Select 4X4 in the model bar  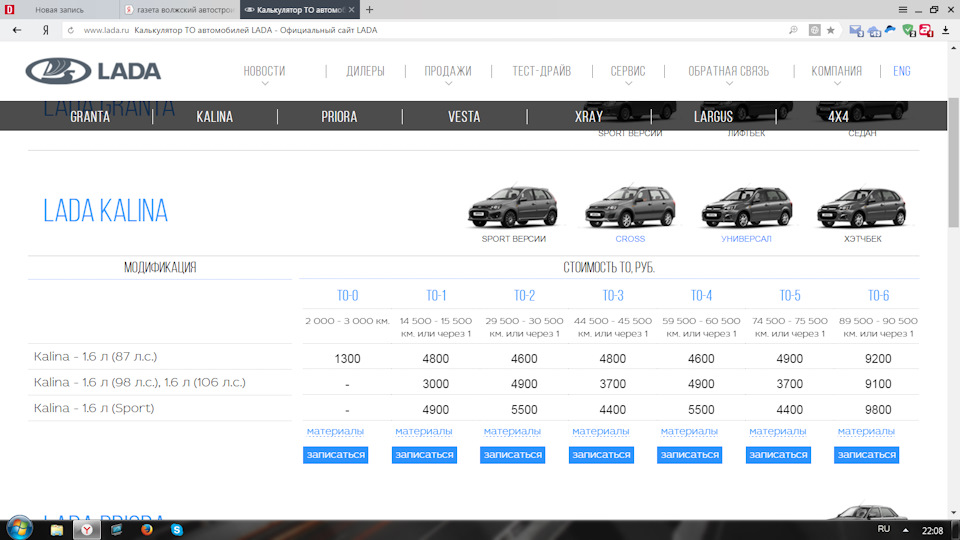point(838,116)
